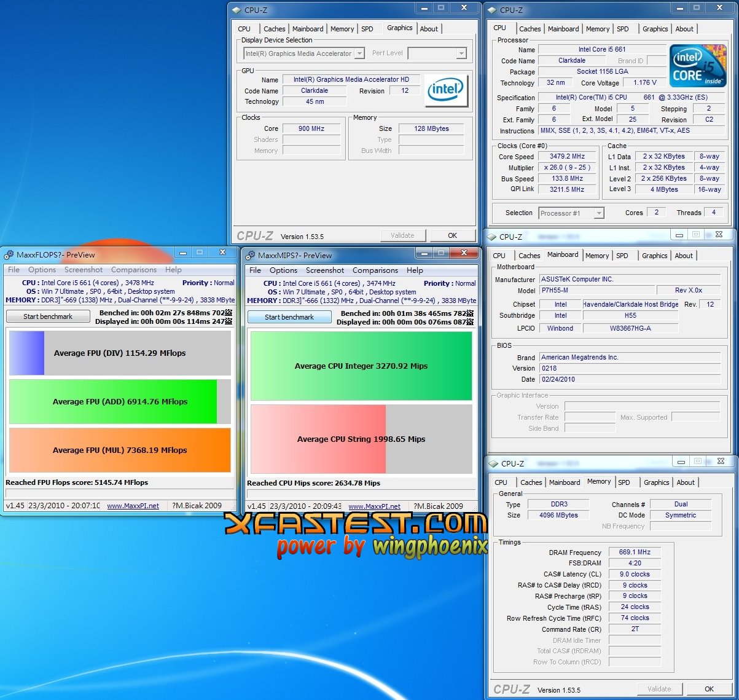Open www.MaxxPI.net link in MaxxFLOPS
Image resolution: width=739 pixels, height=700 pixels.
click(x=133, y=506)
